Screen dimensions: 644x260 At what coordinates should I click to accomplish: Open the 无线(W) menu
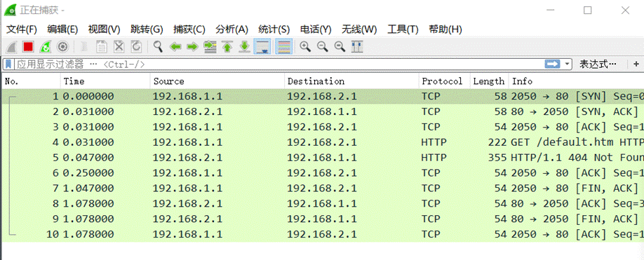tap(359, 29)
